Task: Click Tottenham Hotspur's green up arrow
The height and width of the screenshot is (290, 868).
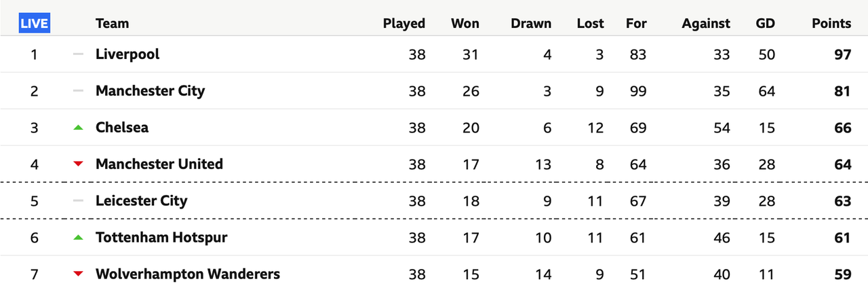Action: pos(78,237)
